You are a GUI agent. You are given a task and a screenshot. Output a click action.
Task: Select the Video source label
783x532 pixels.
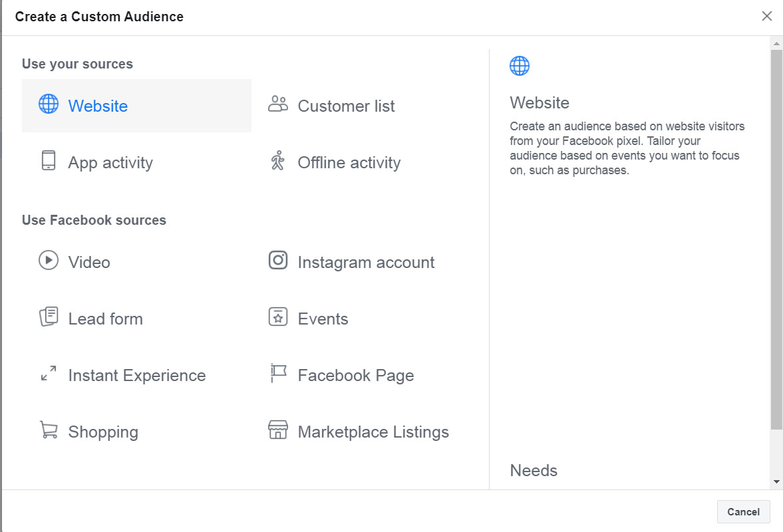[89, 263]
